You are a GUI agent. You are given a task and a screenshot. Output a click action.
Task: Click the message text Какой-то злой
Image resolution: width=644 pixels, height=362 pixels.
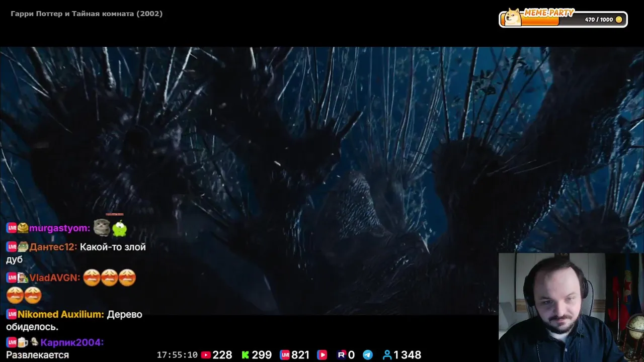point(113,247)
